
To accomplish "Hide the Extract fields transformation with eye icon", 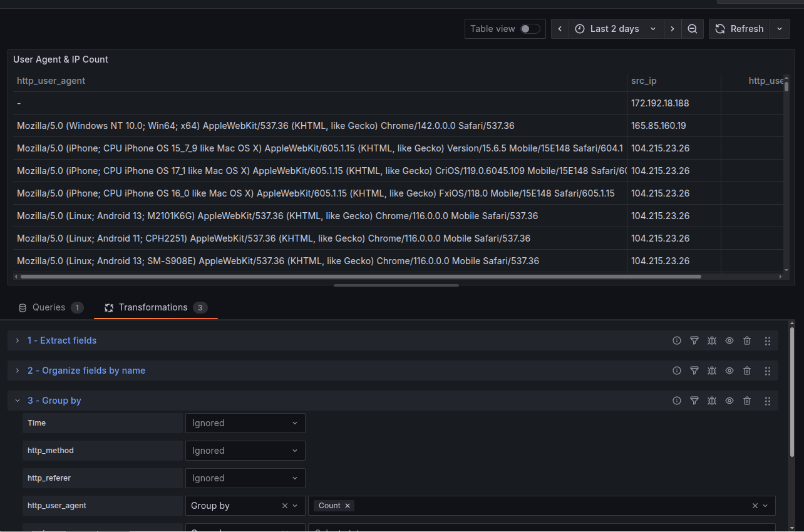I will click(x=729, y=340).
